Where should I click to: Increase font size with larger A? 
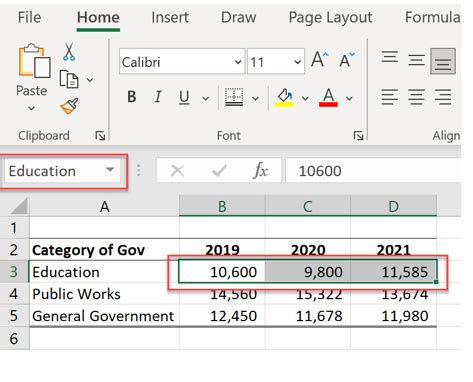click(320, 60)
